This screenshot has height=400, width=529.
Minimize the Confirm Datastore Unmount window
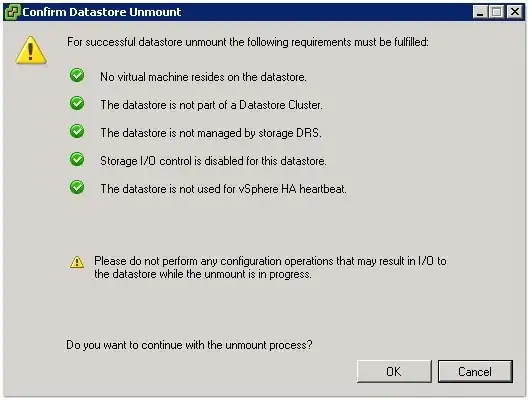pos(480,12)
